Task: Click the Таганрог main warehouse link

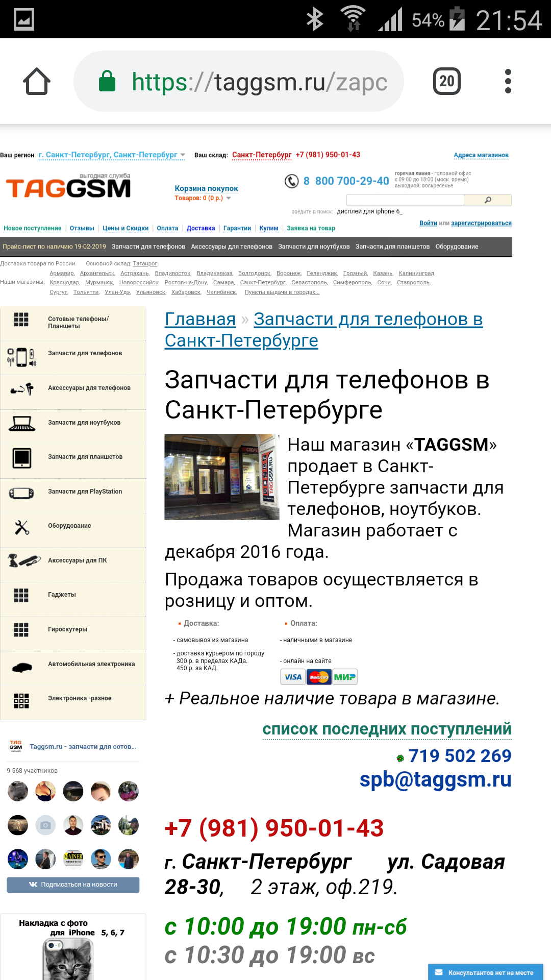Action: 145,263
